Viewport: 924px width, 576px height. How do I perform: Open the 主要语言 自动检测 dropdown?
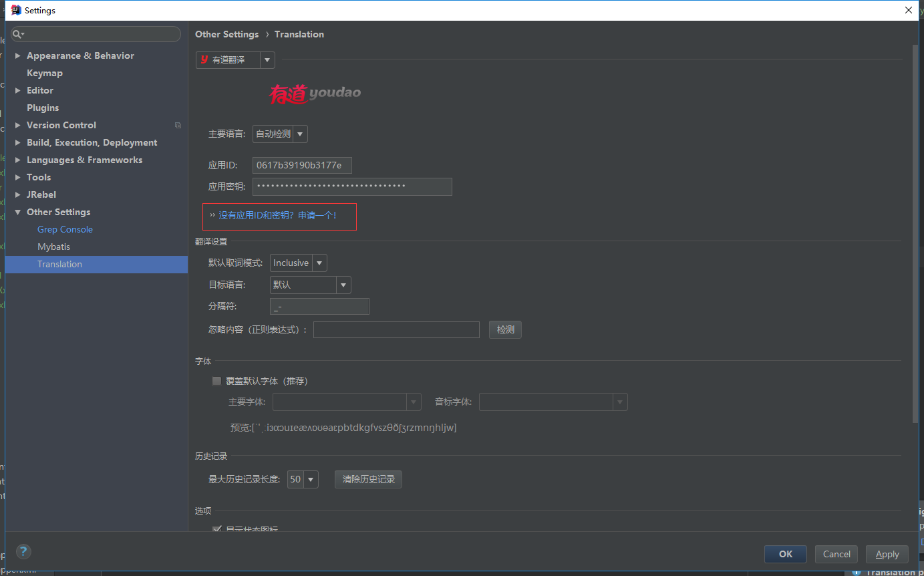pyautogui.click(x=280, y=134)
